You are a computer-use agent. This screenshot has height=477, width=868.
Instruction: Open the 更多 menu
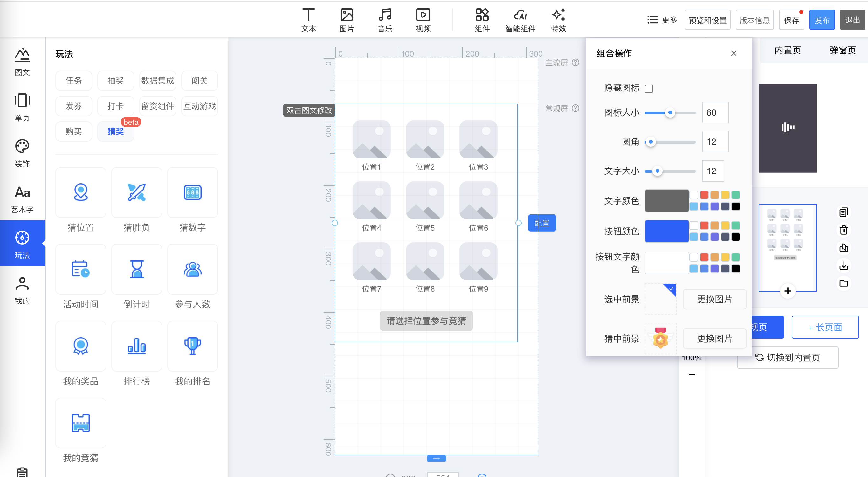(x=662, y=20)
